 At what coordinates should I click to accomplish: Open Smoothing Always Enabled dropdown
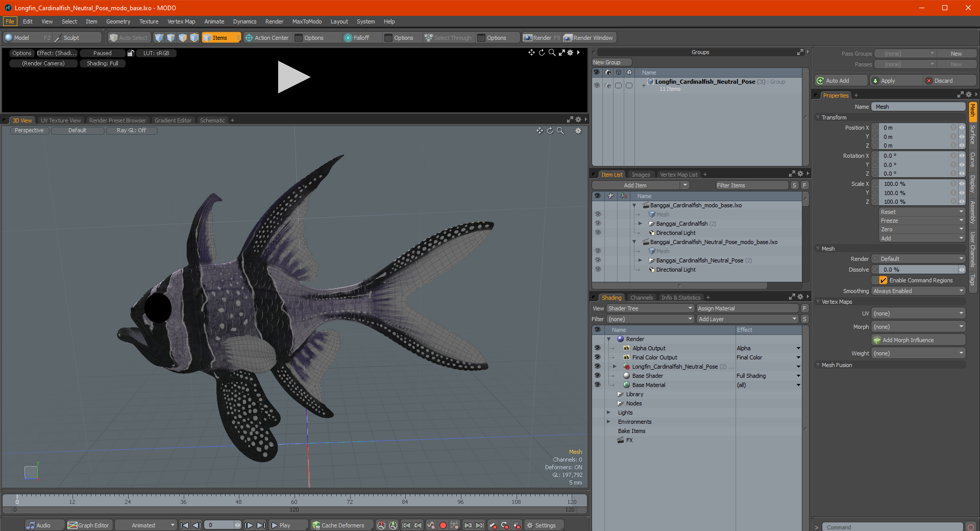click(x=918, y=291)
